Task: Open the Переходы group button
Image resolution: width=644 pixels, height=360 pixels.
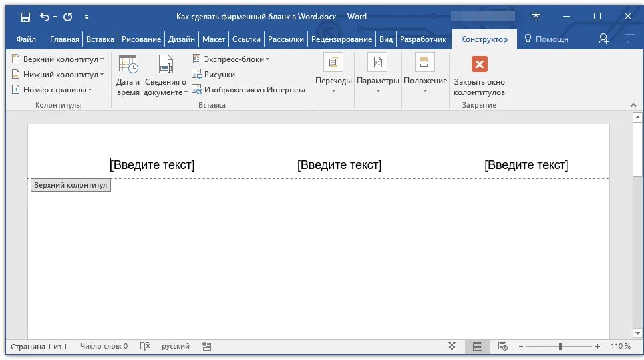Action: point(333,73)
